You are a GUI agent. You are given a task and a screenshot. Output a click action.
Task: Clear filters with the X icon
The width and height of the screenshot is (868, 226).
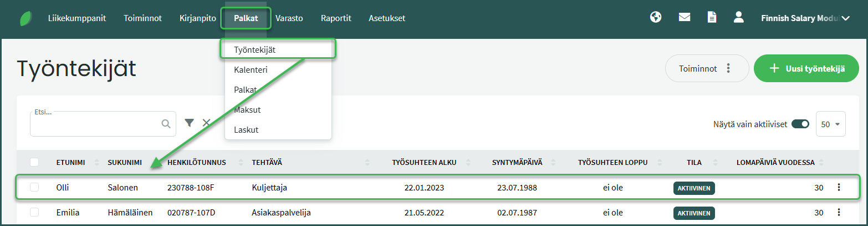tap(206, 123)
